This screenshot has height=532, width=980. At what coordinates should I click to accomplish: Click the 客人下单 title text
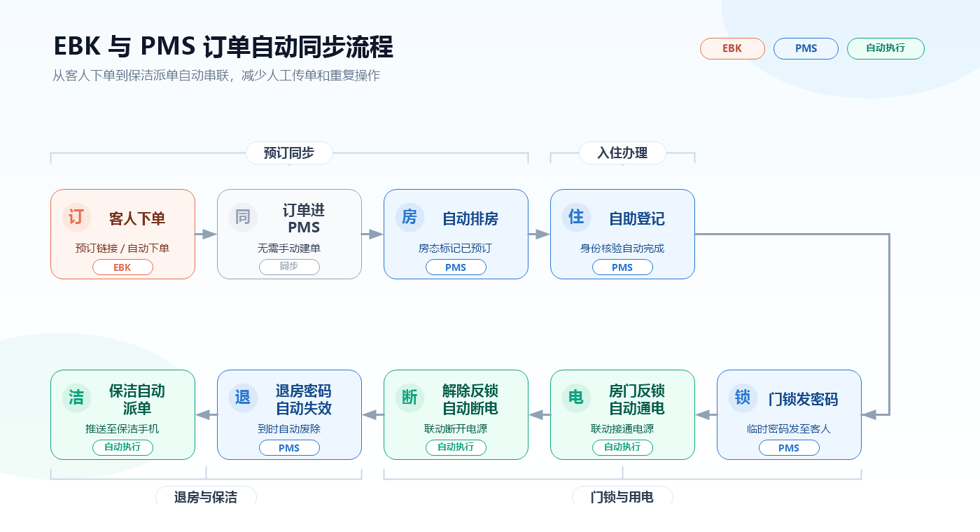(x=137, y=218)
